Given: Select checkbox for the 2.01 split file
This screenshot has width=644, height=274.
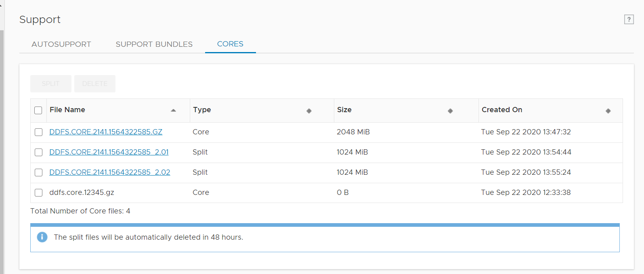Looking at the screenshot, I should point(38,153).
